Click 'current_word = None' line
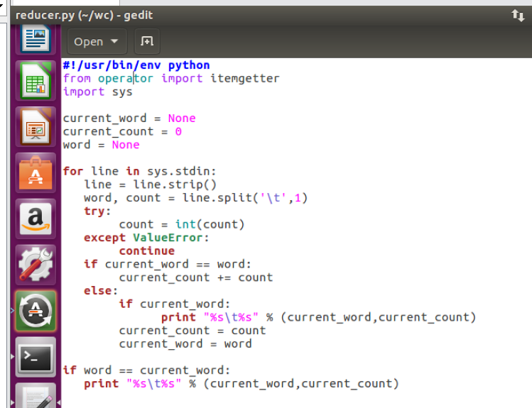Image resolution: width=532 pixels, height=408 pixels. [x=129, y=118]
